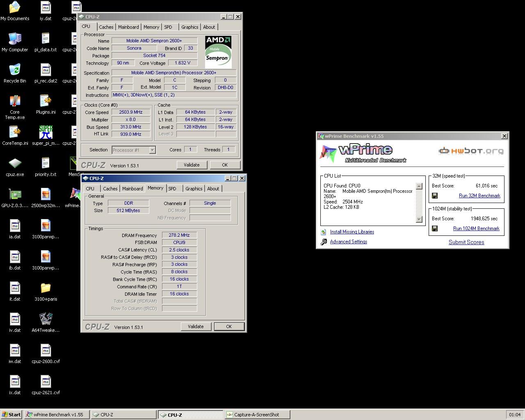This screenshot has height=420, width=525.
Task: Click save icon beside 1024M best score
Action: [x=435, y=228]
